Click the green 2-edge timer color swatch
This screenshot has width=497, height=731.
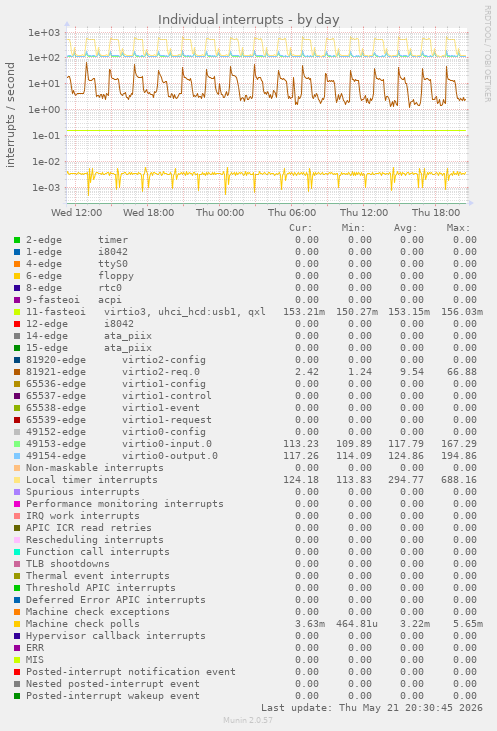coord(17,240)
